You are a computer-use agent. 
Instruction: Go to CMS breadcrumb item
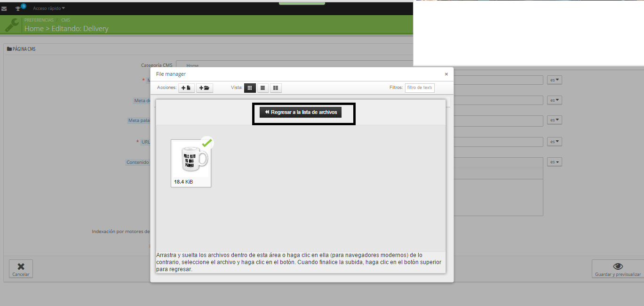pos(65,20)
